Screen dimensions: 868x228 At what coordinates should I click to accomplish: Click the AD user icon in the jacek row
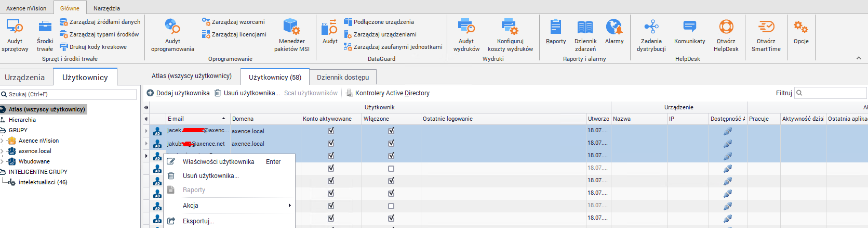(157, 131)
